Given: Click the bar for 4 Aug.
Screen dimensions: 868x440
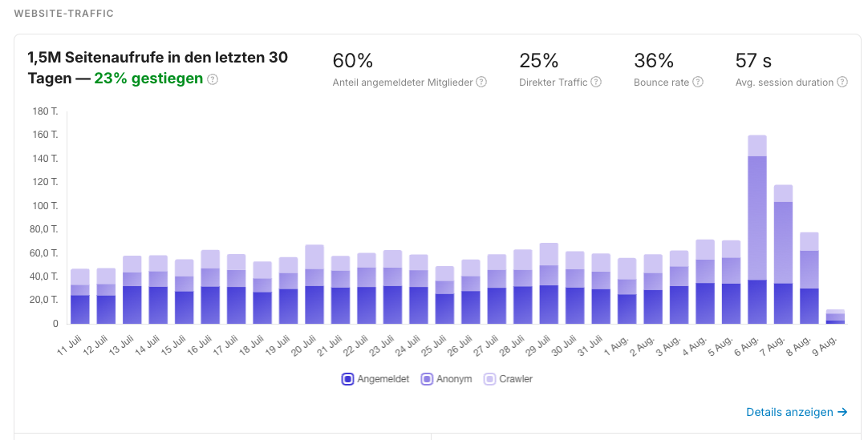Looking at the screenshot, I should [x=705, y=281].
